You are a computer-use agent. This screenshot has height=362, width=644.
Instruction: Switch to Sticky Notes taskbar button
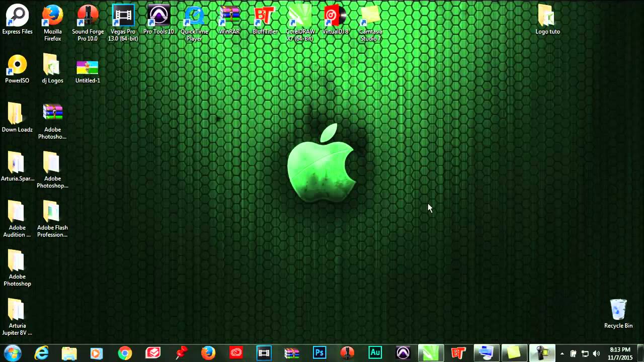[x=514, y=353]
